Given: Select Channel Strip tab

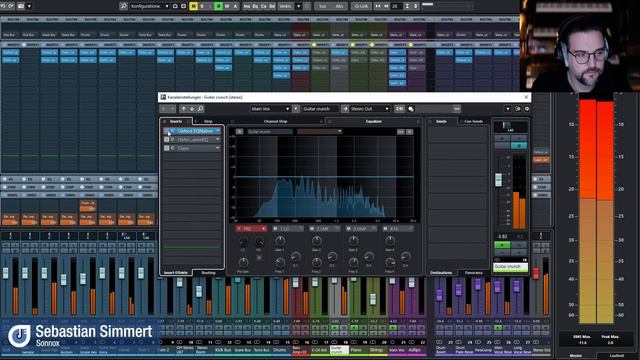Looking at the screenshot, I should coord(276,121).
